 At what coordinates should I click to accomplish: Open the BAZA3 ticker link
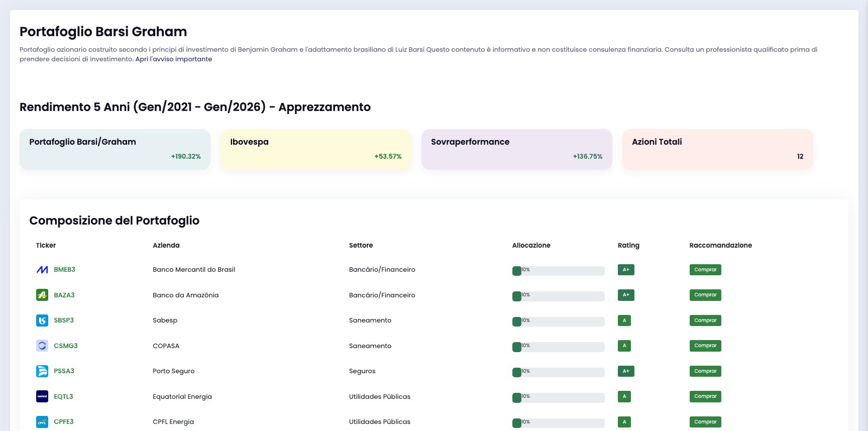click(x=64, y=295)
